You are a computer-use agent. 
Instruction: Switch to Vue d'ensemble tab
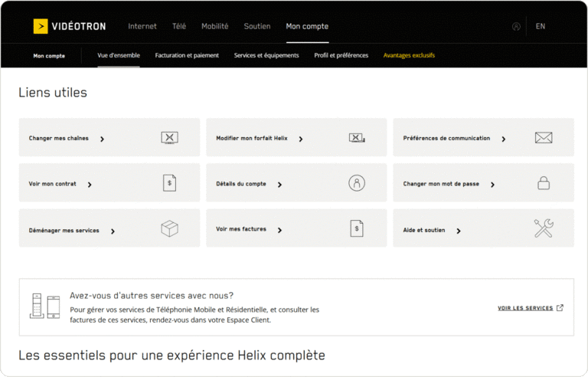point(119,55)
